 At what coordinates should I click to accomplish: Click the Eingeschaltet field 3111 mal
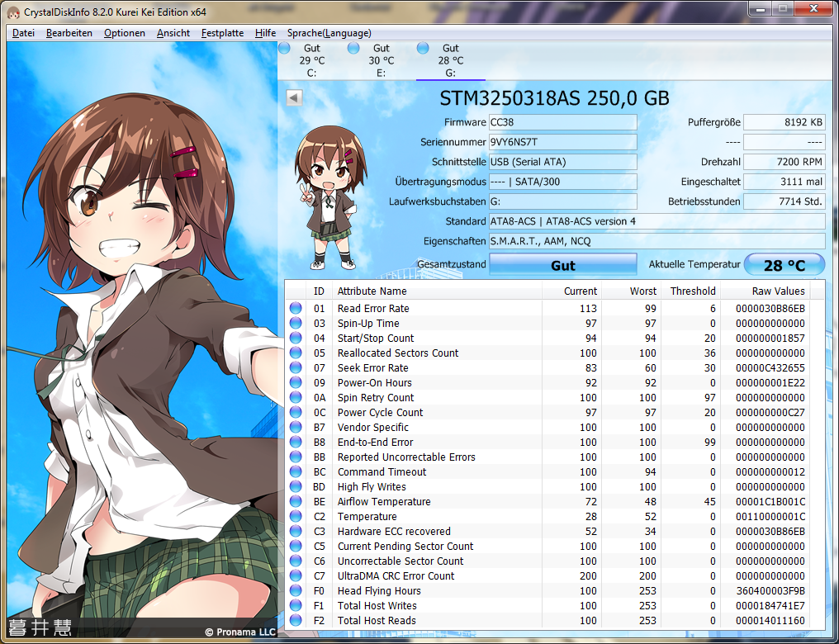point(784,182)
